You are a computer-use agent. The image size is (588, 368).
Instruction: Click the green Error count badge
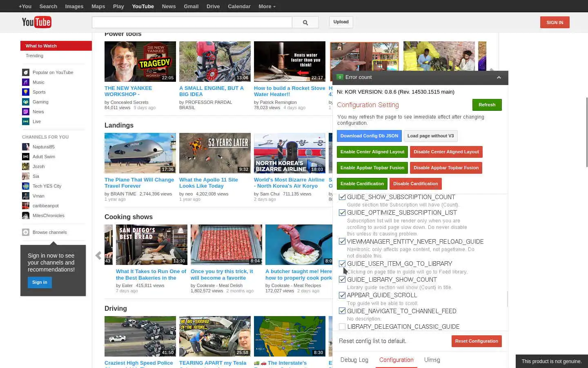340,77
